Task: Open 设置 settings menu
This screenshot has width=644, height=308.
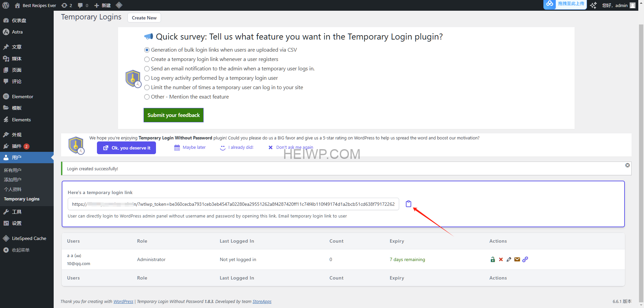Action: click(27, 223)
